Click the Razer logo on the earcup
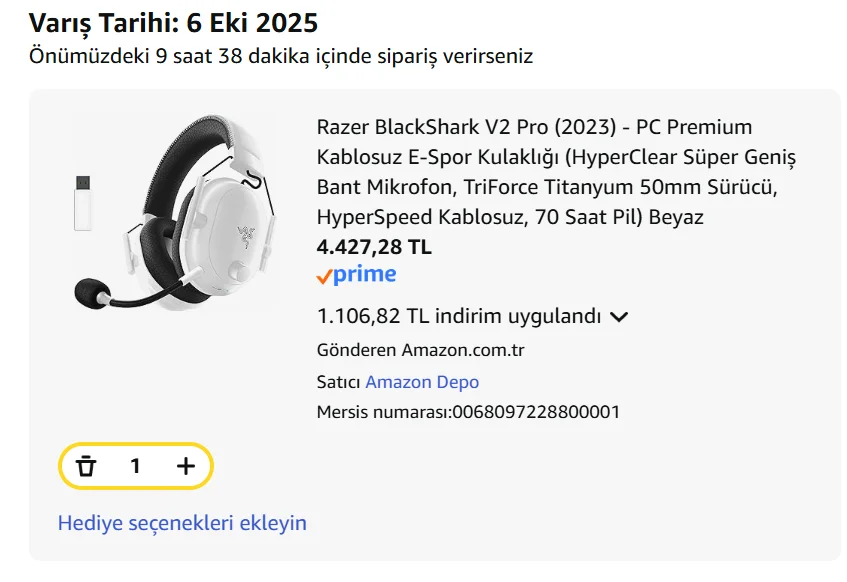The image size is (847, 582). [x=246, y=238]
